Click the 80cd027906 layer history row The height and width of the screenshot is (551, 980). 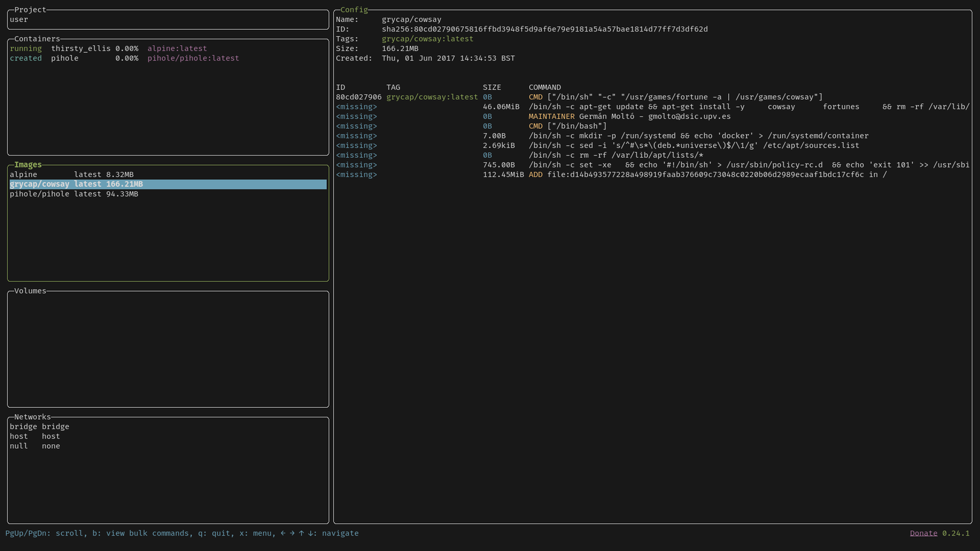point(358,97)
